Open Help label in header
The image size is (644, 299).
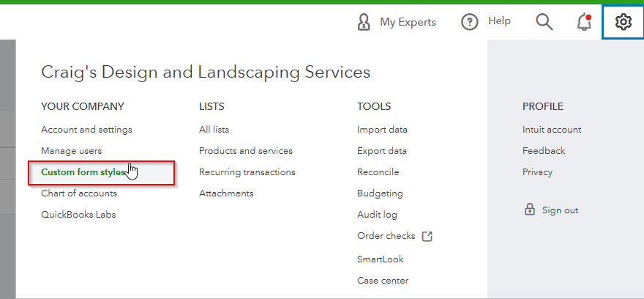tap(499, 21)
